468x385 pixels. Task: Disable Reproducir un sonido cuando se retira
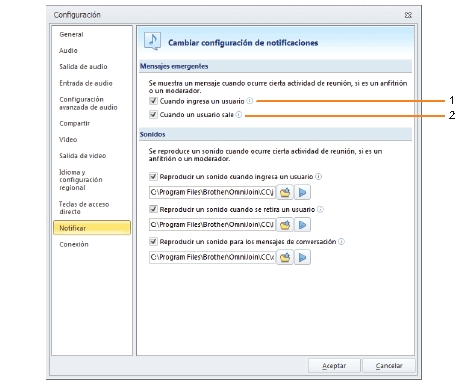(153, 209)
